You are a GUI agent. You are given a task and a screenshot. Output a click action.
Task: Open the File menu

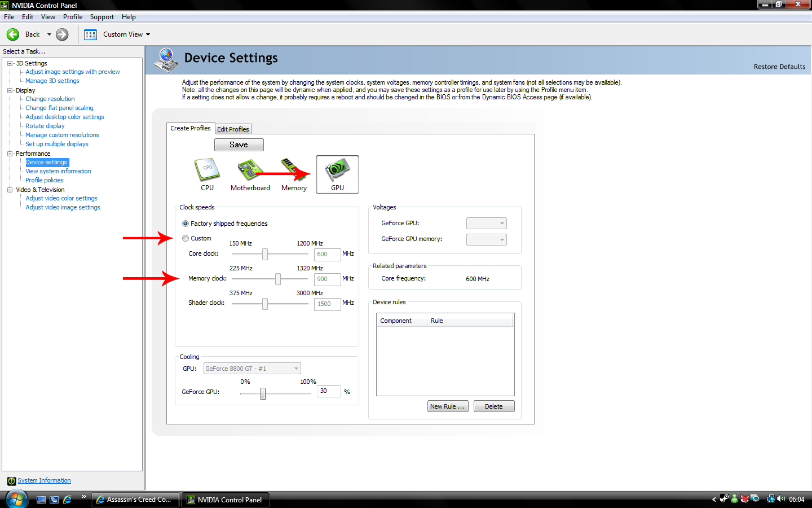[x=9, y=17]
